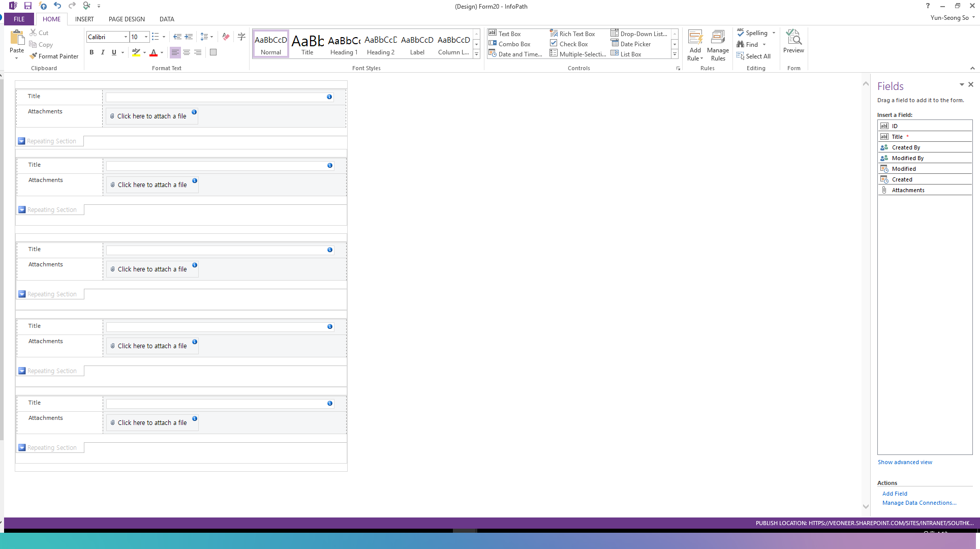Click the Add Field action link
Viewport: 980px width, 549px height.
tap(895, 494)
